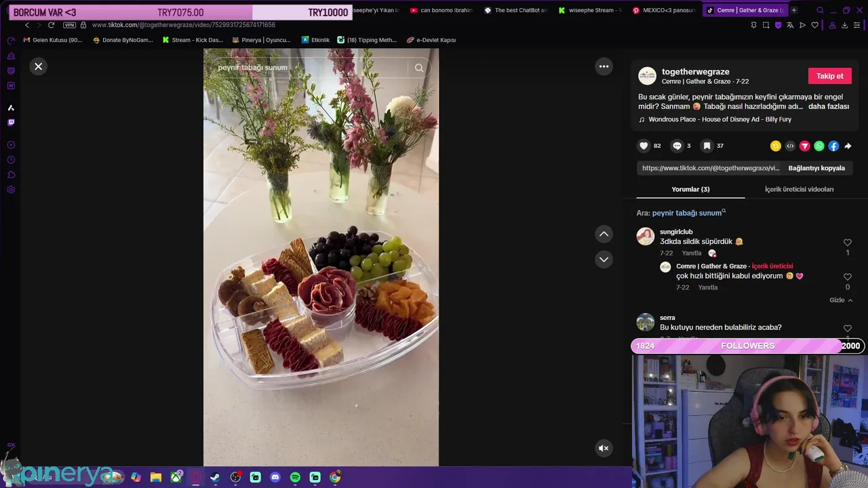The image size is (868, 488).
Task: Open a new browser tab with plus
Action: [x=793, y=10]
